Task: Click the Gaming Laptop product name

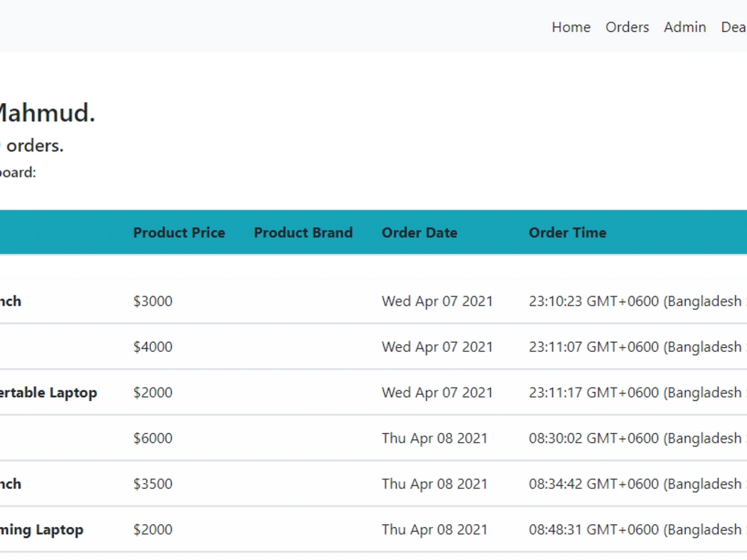Action: (41, 529)
